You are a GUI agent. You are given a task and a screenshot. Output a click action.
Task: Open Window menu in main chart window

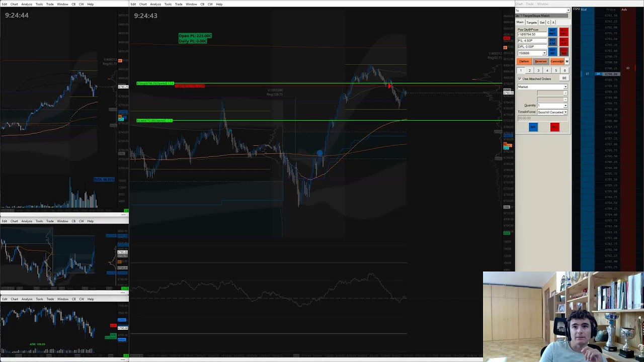(x=191, y=4)
